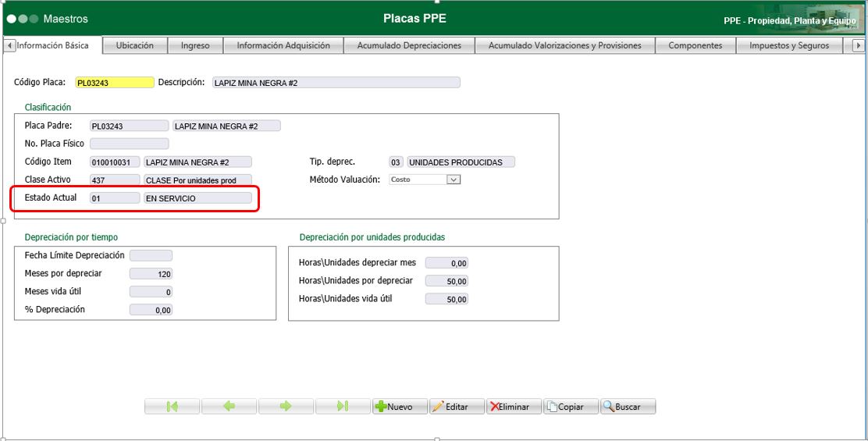Image resolution: width=868 pixels, height=441 pixels.
Task: Switch to Acumulado Depreciaciones tab
Action: pyautogui.click(x=409, y=45)
